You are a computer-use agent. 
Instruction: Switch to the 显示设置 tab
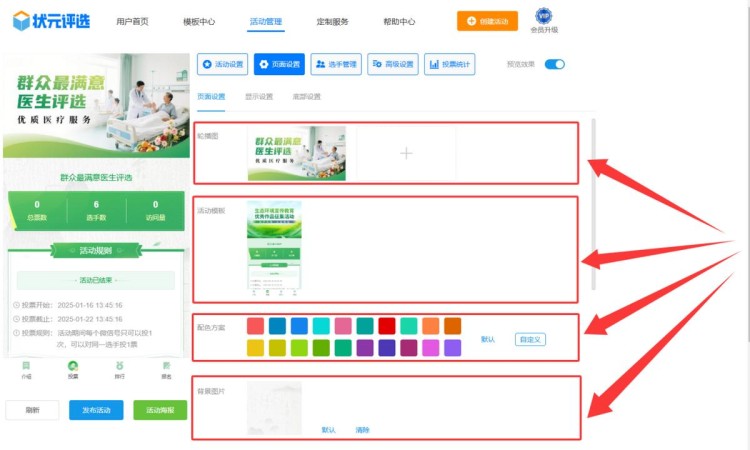point(259,97)
